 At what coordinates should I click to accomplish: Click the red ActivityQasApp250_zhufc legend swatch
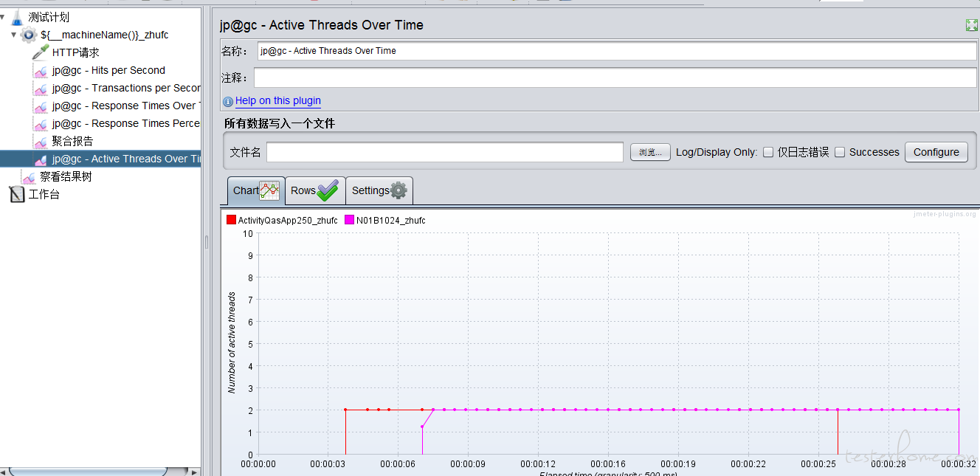(231, 220)
